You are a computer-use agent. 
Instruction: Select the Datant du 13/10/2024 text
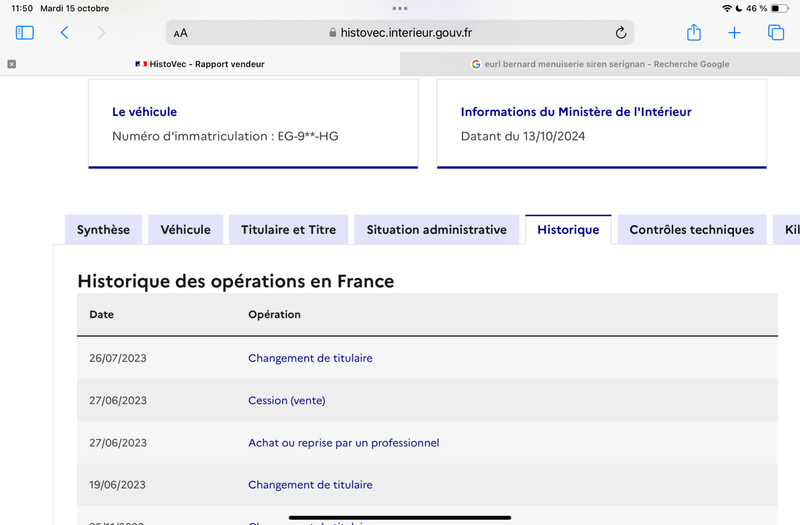(523, 136)
